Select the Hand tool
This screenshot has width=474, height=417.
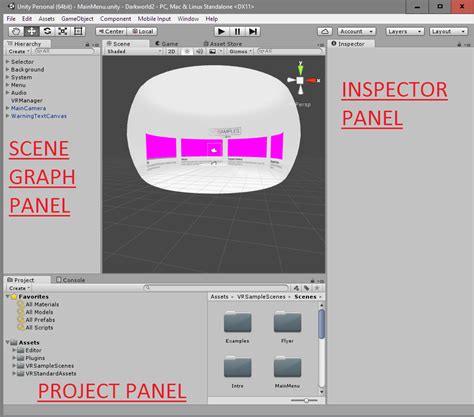(16, 31)
